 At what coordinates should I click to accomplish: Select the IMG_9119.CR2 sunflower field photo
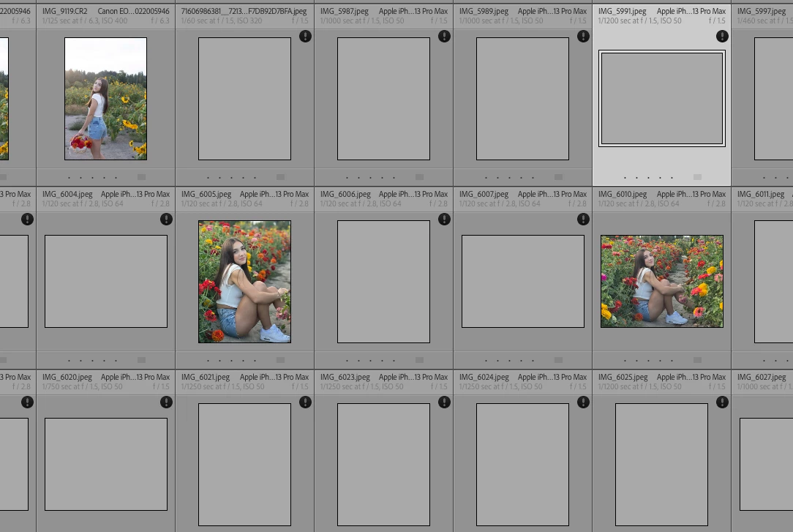[105, 99]
